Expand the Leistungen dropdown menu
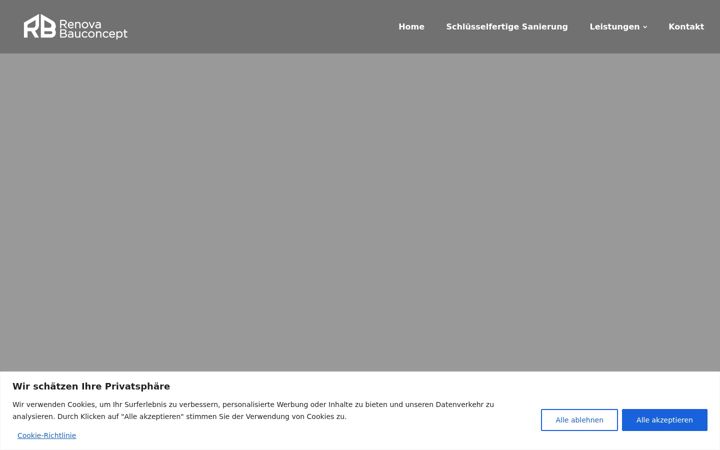The width and height of the screenshot is (720, 450). point(618,27)
